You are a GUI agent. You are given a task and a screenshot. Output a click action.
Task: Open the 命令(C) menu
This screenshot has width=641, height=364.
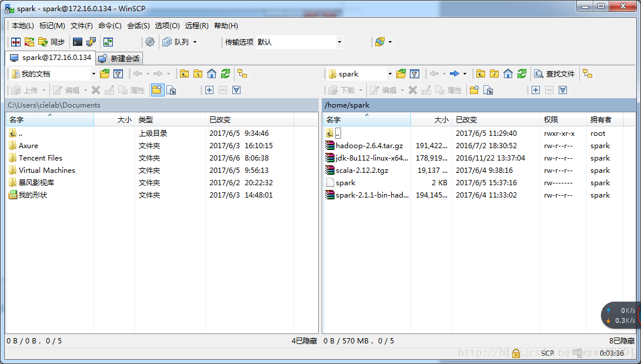(109, 25)
